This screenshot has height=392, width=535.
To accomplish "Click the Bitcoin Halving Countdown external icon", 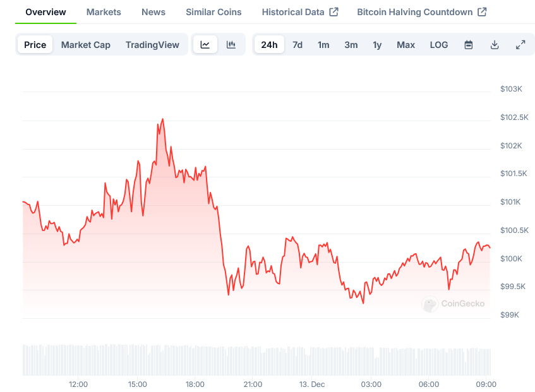I will (482, 12).
